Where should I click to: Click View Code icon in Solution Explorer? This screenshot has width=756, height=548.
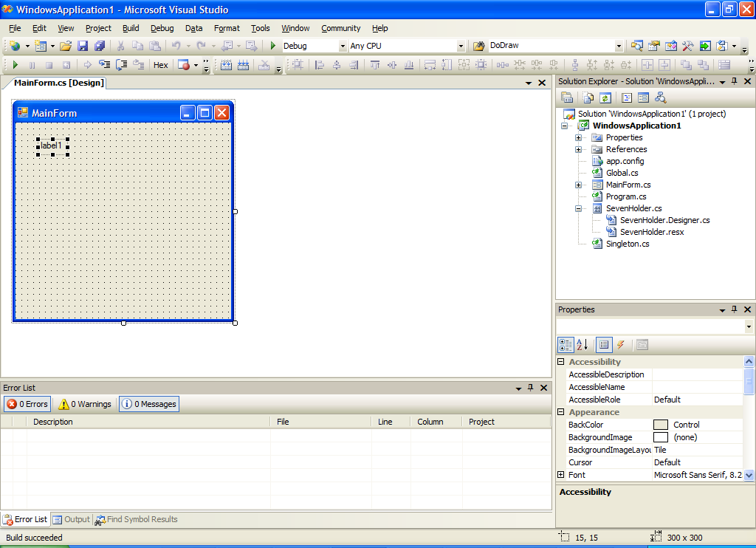[x=627, y=98]
